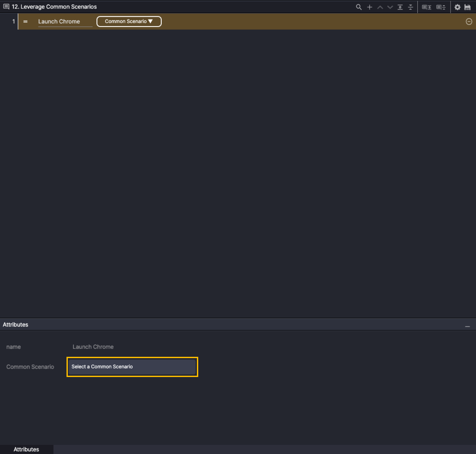The height and width of the screenshot is (454, 476).
Task: Click the Launch Chrome name attribute value
Action: tap(93, 347)
